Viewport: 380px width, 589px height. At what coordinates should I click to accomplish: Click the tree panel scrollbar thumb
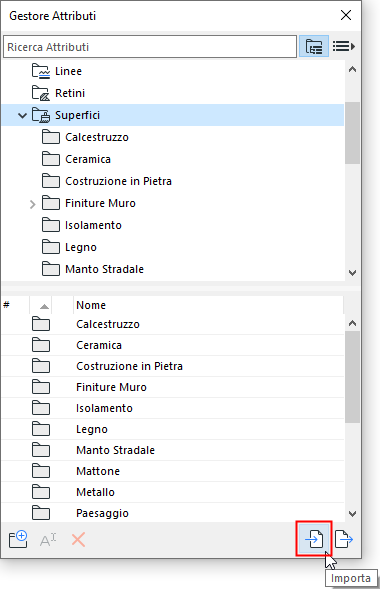(x=352, y=133)
